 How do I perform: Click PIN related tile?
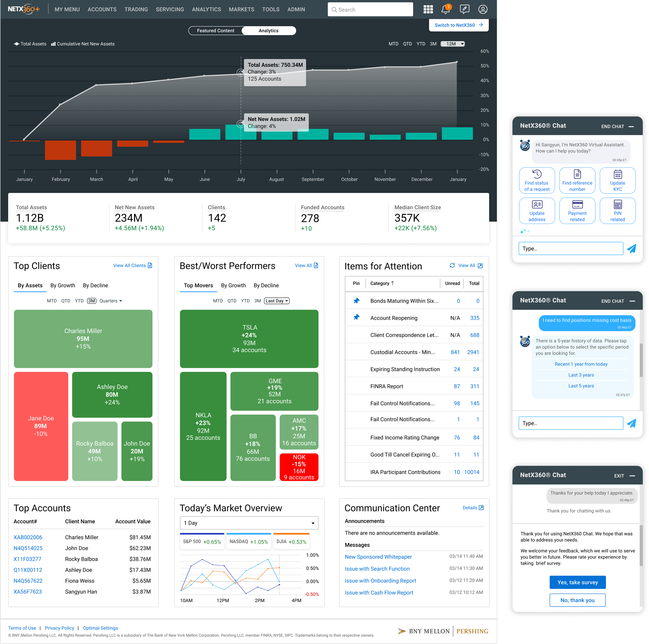[617, 211]
